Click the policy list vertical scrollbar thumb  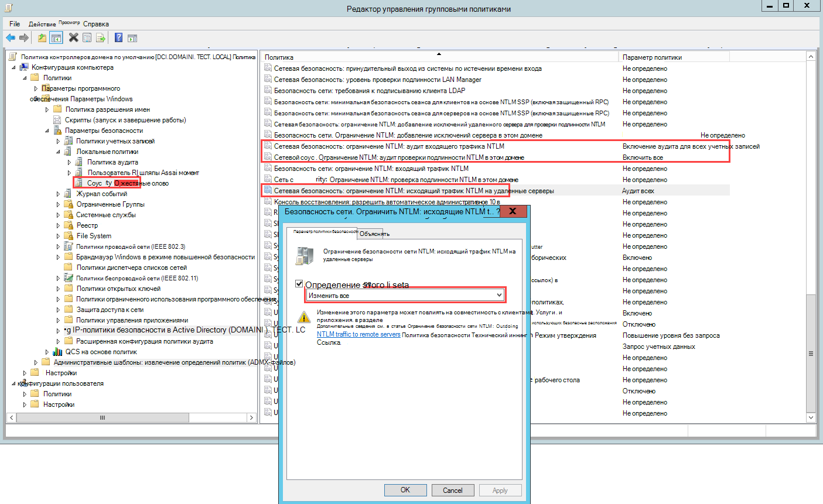coord(811,354)
